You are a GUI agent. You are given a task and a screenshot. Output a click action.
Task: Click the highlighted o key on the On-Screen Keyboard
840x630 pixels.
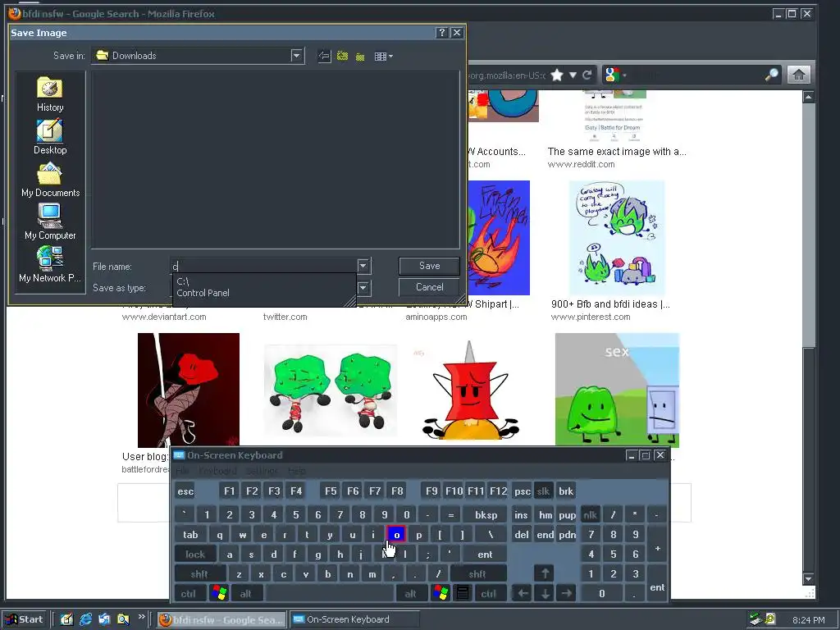tap(396, 535)
